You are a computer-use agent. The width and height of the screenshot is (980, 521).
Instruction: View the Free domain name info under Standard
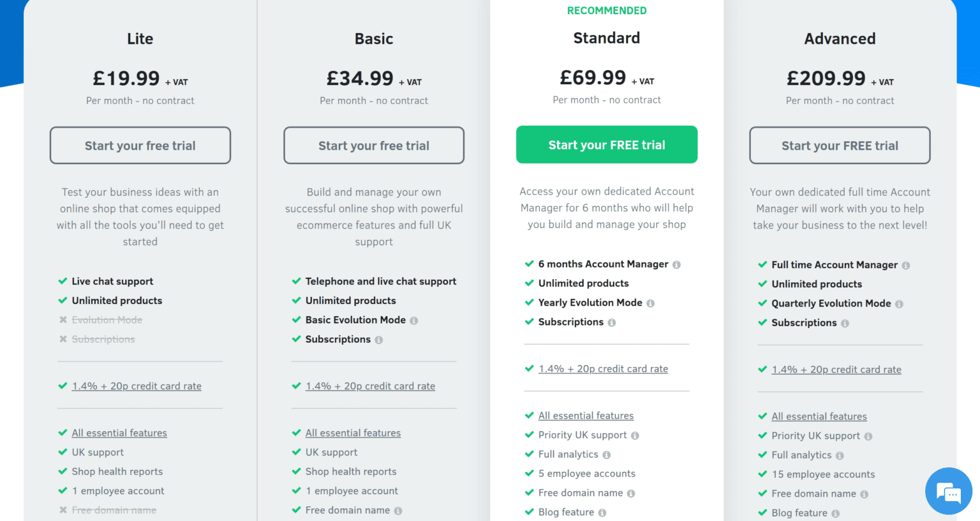[x=632, y=492]
